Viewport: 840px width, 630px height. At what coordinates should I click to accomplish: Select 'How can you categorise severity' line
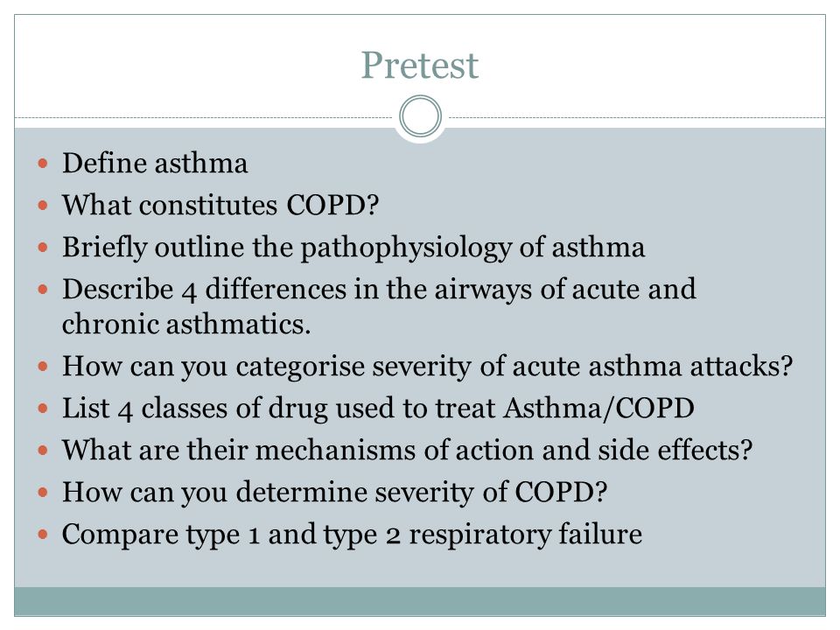coord(428,367)
